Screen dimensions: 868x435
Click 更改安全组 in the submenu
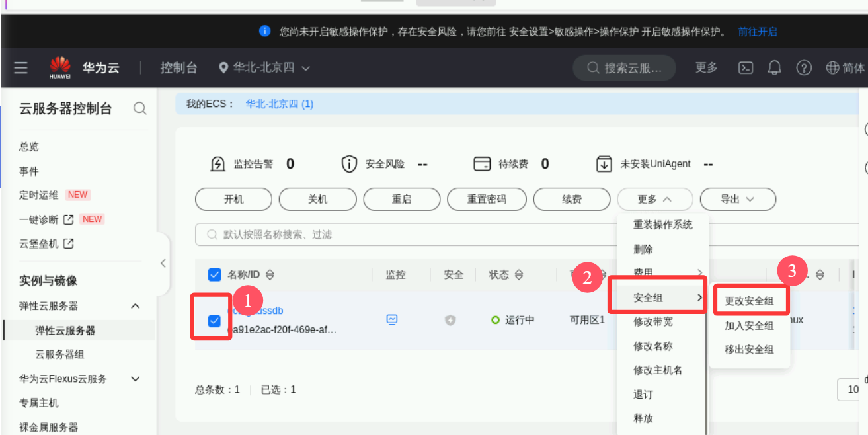[749, 301]
